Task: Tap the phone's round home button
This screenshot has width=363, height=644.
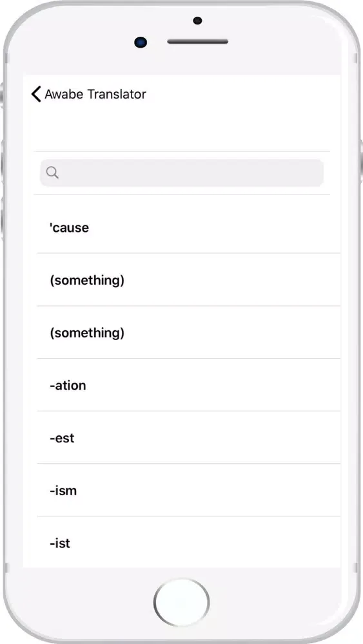Action: (x=181, y=602)
